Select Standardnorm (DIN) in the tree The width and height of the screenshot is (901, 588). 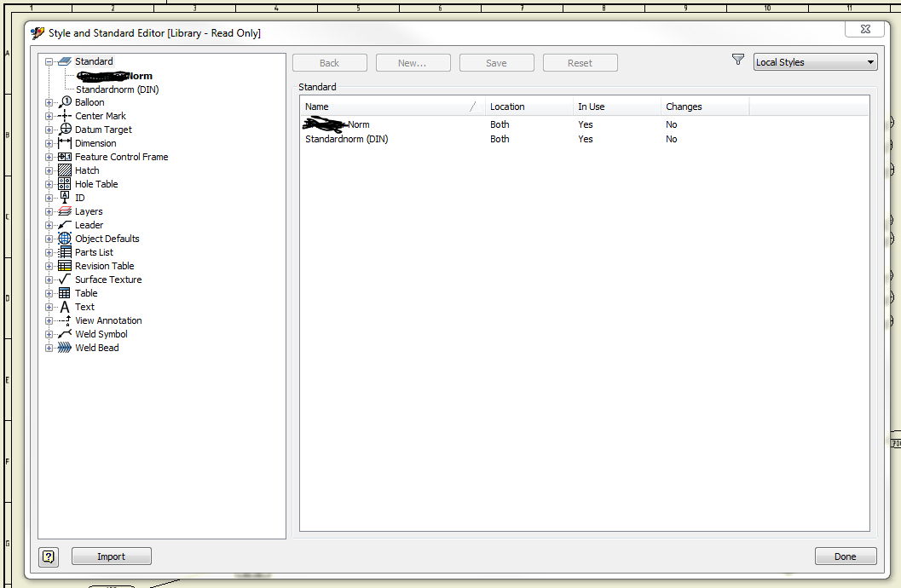(118, 89)
